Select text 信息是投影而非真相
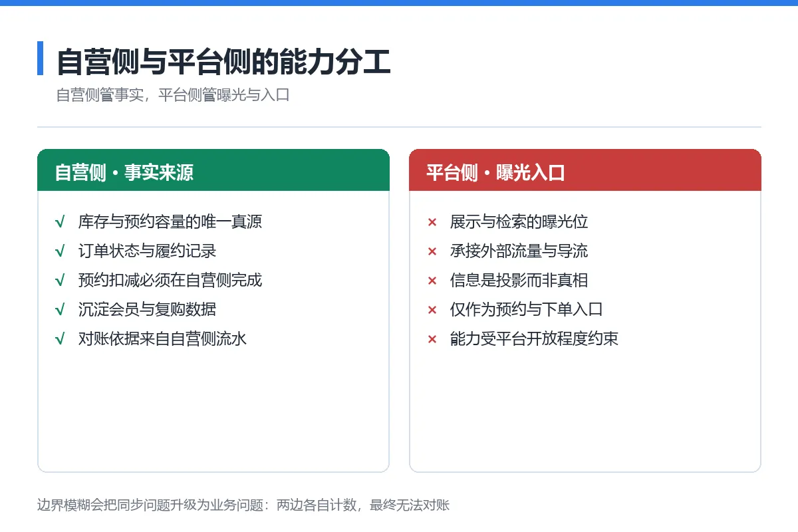Screen dimensions: 798x532 519,281
